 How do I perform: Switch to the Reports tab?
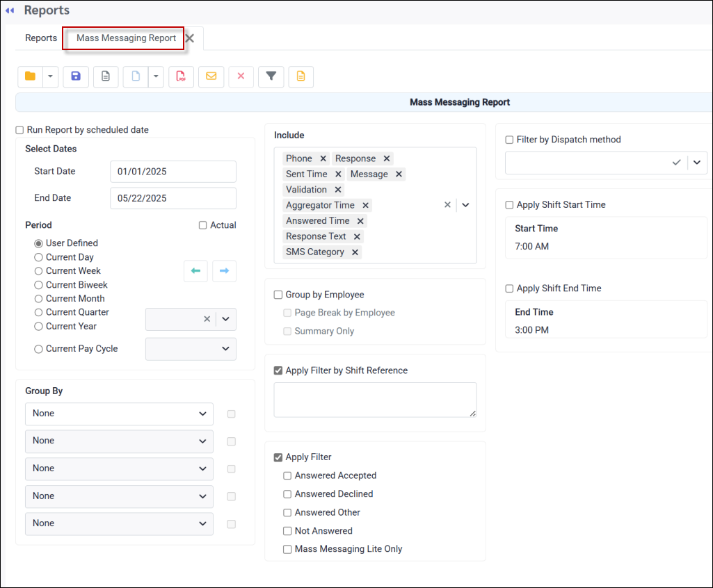point(41,38)
